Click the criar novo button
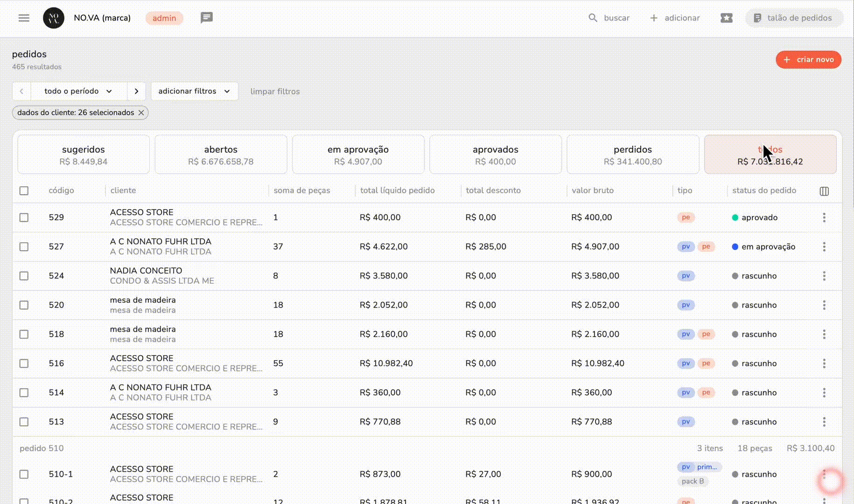854x504 pixels. coord(808,60)
